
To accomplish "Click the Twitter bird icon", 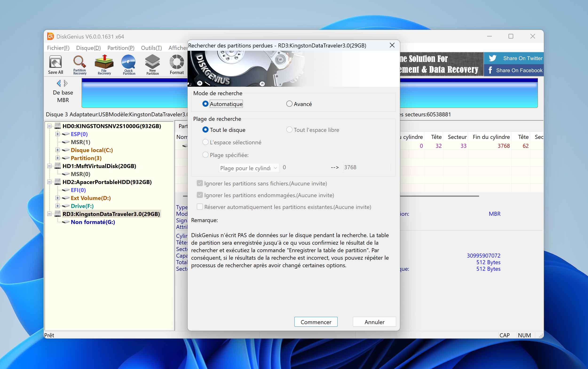I will (493, 58).
